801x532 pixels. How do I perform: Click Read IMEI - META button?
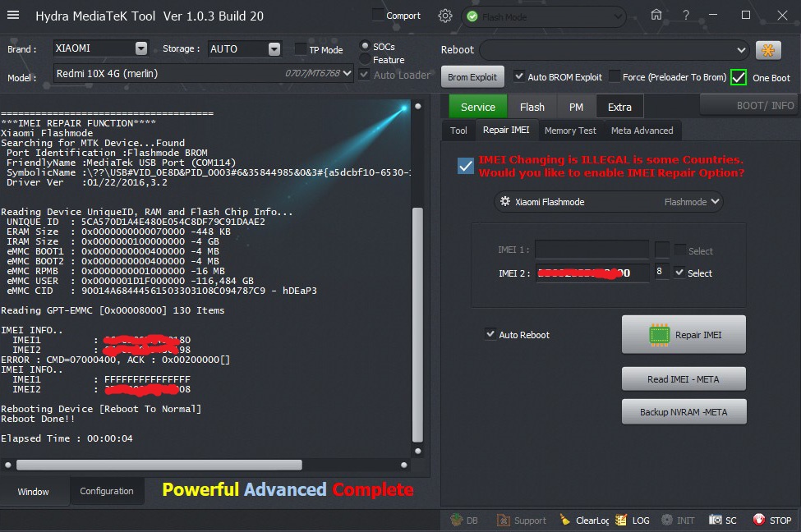click(684, 378)
